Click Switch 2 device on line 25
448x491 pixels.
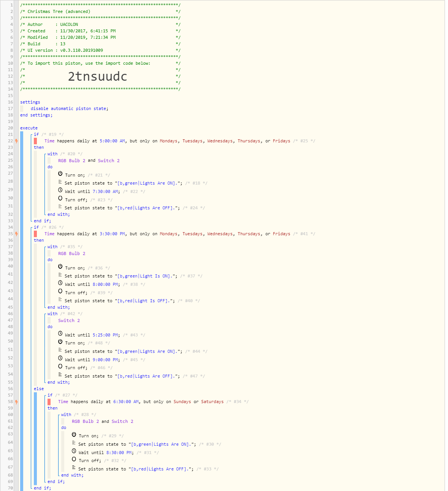[109, 161]
